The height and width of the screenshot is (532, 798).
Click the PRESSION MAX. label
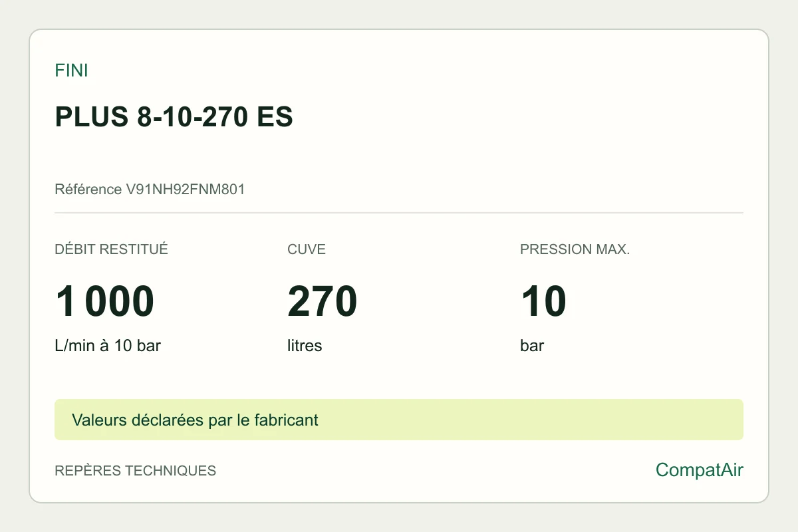click(x=575, y=250)
